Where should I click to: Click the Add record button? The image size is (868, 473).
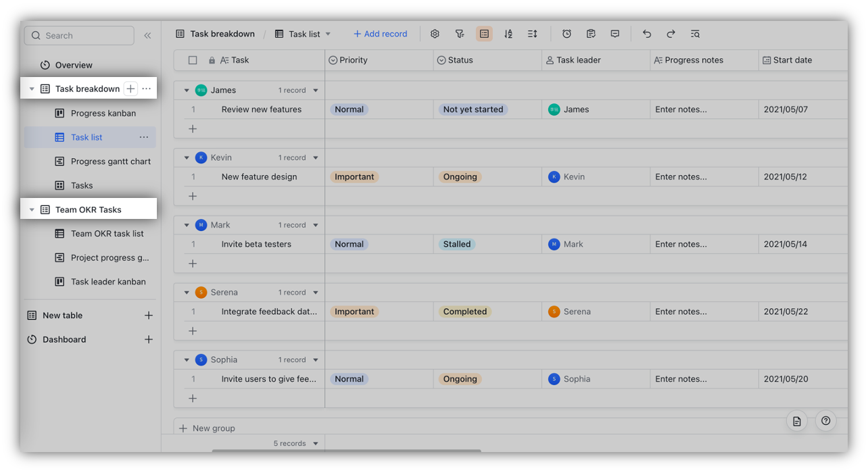380,33
